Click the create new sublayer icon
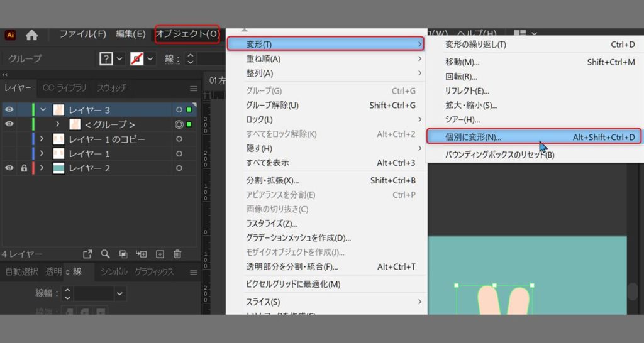The width and height of the screenshot is (644, 343). (142, 254)
